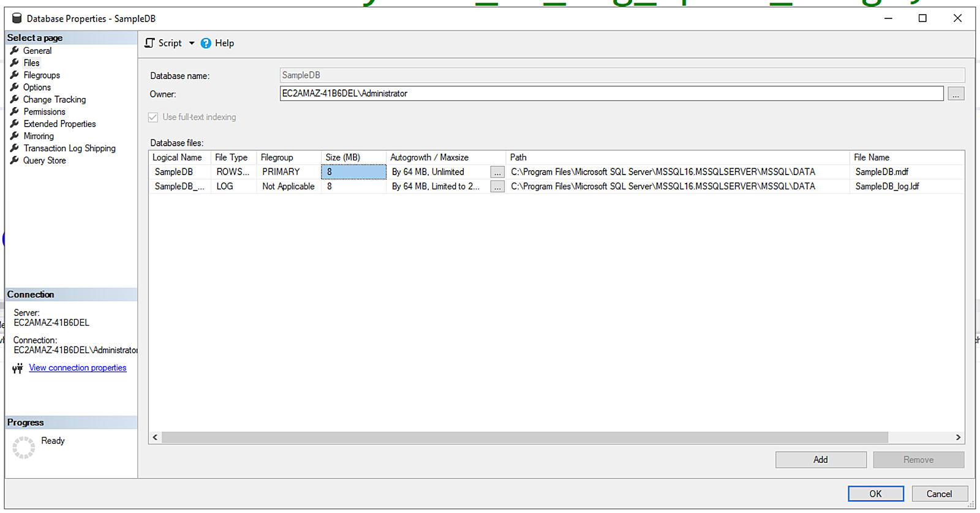Select Extended Properties page label
This screenshot has width=980, height=513.
pyautogui.click(x=59, y=124)
